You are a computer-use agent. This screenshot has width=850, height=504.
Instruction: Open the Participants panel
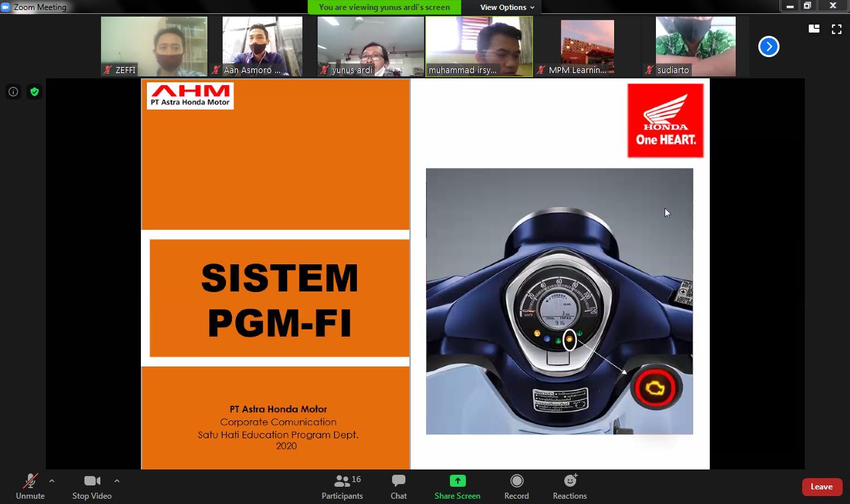tap(342, 485)
